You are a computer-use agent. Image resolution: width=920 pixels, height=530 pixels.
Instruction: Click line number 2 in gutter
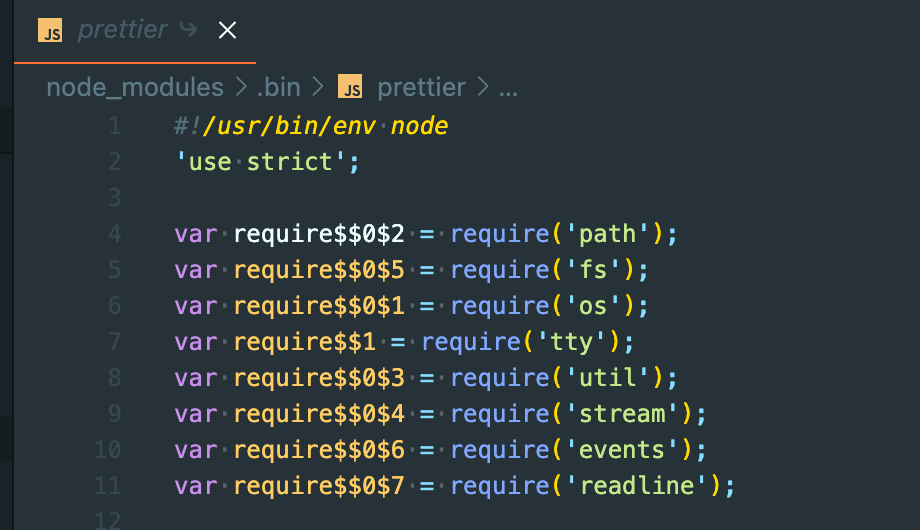point(115,162)
